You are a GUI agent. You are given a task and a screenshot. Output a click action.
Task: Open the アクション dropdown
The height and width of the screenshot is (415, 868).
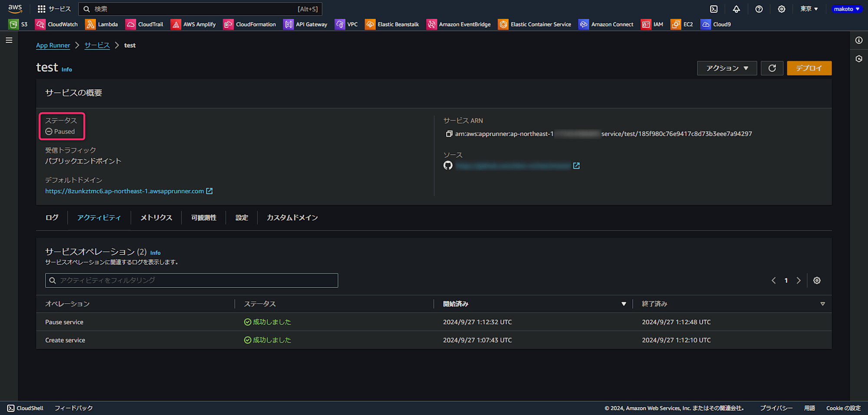[x=727, y=68]
